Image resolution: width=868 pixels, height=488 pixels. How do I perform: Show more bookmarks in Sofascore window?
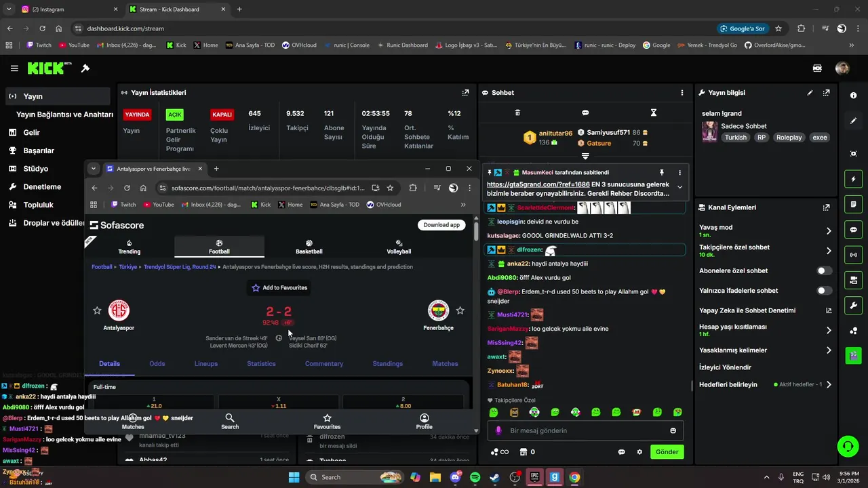click(x=463, y=205)
